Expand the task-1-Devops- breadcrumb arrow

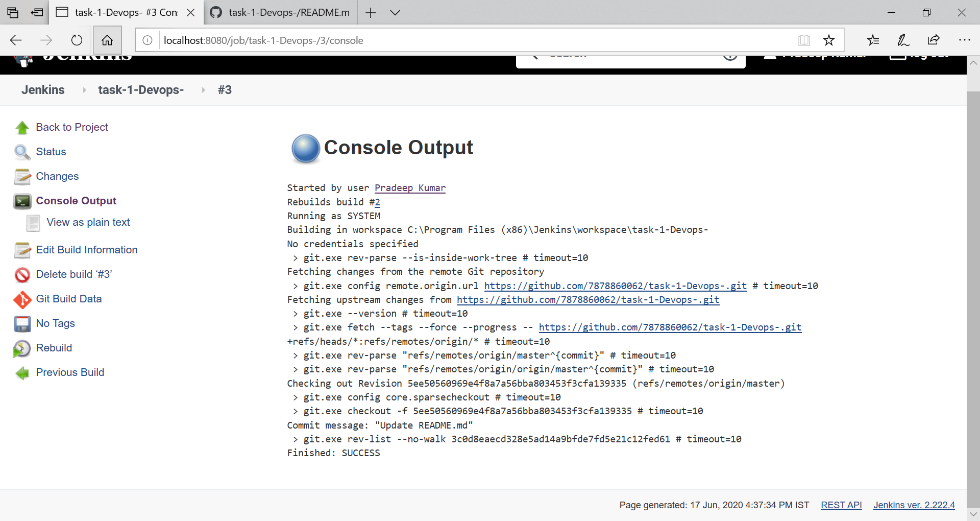coord(203,90)
